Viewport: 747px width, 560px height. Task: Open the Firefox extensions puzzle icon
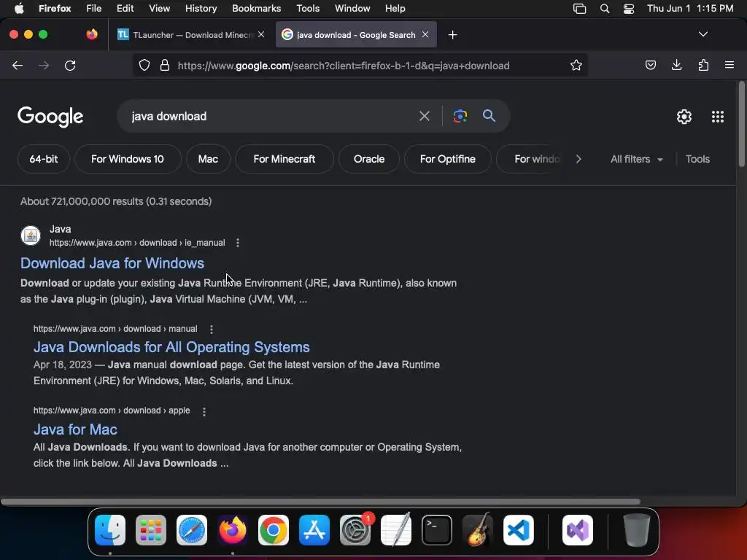point(703,65)
